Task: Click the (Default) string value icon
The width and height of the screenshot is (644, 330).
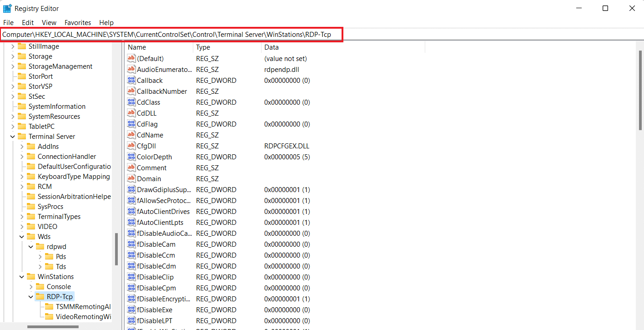Action: tap(131, 59)
